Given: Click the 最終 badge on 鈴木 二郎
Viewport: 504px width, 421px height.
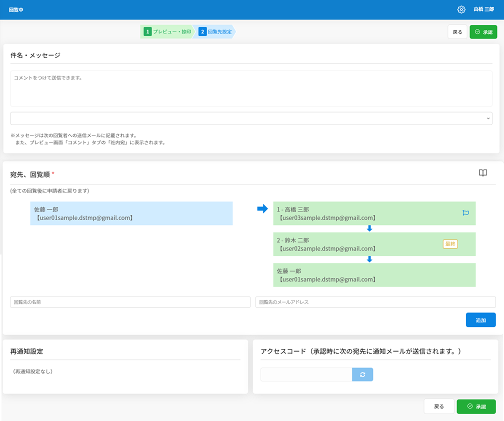Looking at the screenshot, I should click(x=450, y=244).
